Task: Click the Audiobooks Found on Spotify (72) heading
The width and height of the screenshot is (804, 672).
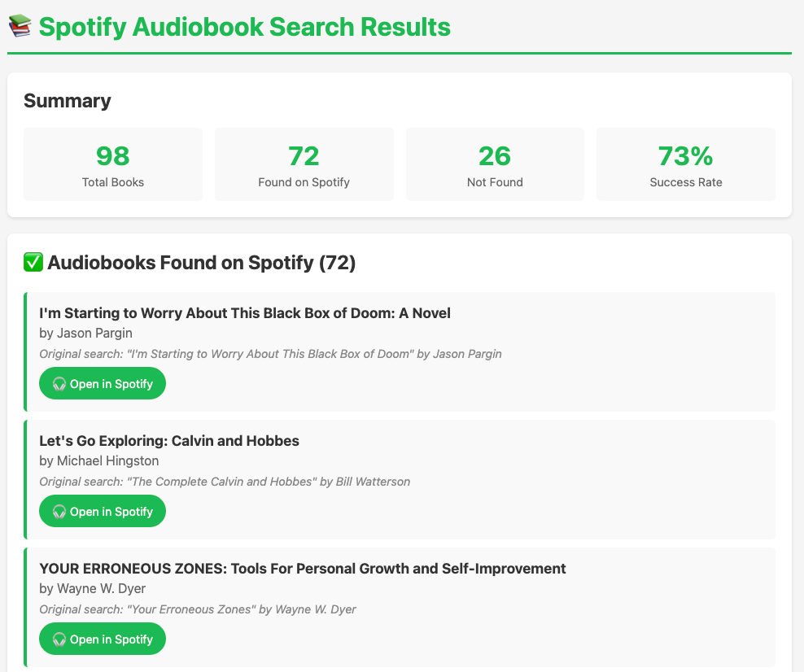Action: [201, 263]
